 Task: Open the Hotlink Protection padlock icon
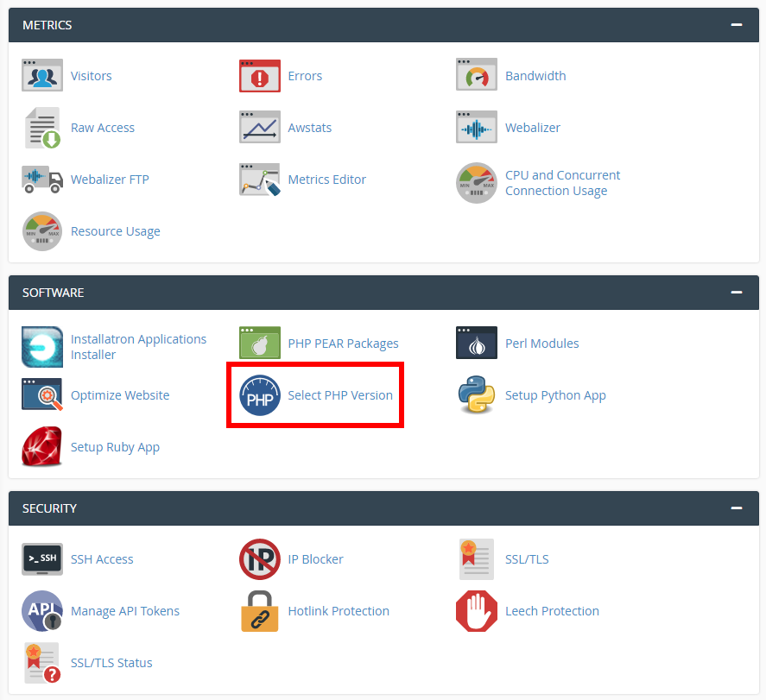(259, 611)
